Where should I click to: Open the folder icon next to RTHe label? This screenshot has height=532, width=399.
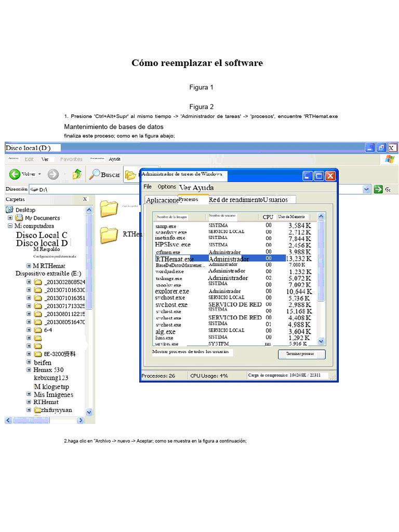pos(109,235)
